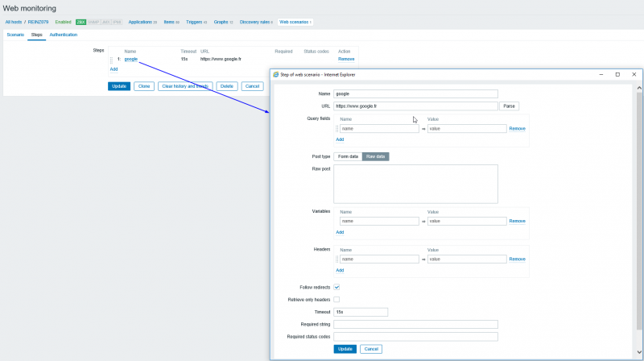
Task: Click the Parse button next to URL
Action: point(509,106)
